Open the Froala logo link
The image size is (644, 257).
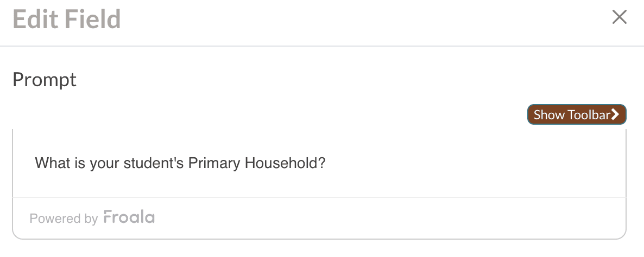pyautogui.click(x=129, y=217)
